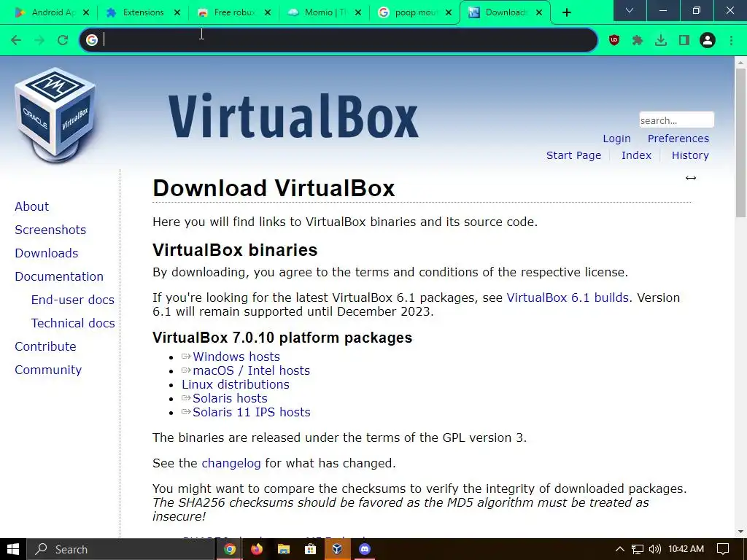Download the Solaris hosts package
Image resolution: width=747 pixels, height=560 pixels.
click(x=230, y=398)
